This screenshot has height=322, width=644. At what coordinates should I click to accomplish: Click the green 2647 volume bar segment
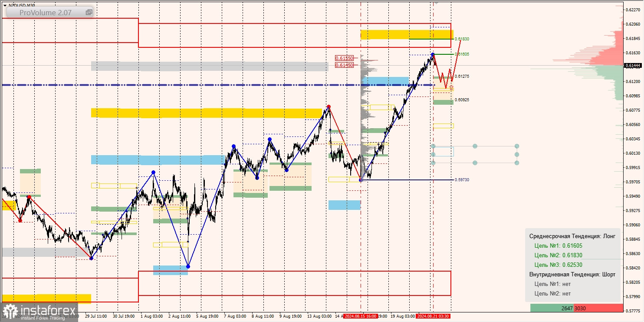pos(552,308)
